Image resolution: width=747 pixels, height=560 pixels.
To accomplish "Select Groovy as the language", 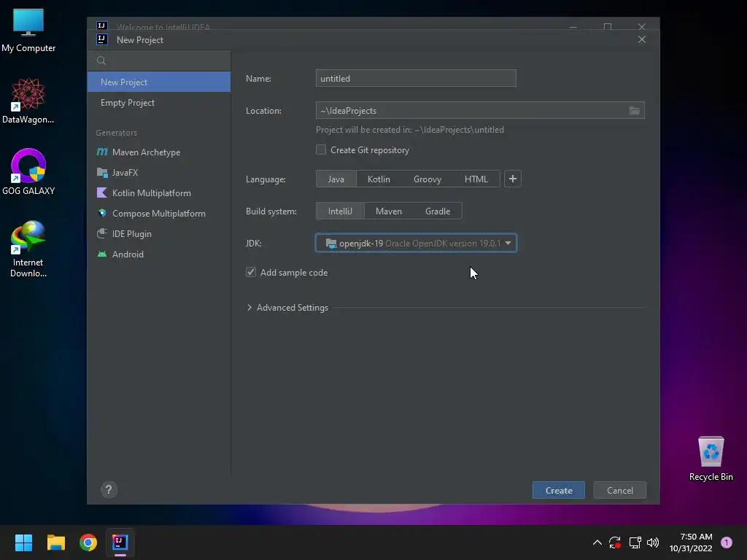I will (x=427, y=179).
